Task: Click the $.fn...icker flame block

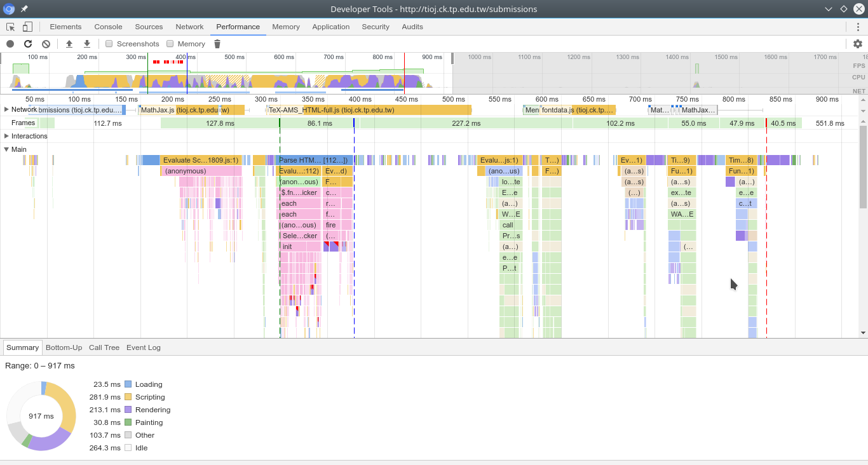Action: (300, 192)
